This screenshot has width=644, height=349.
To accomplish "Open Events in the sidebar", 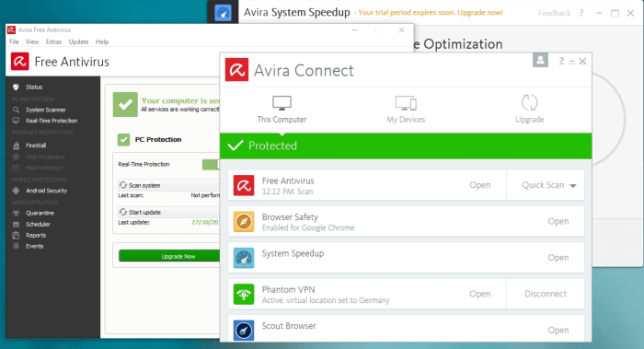I will 35,246.
